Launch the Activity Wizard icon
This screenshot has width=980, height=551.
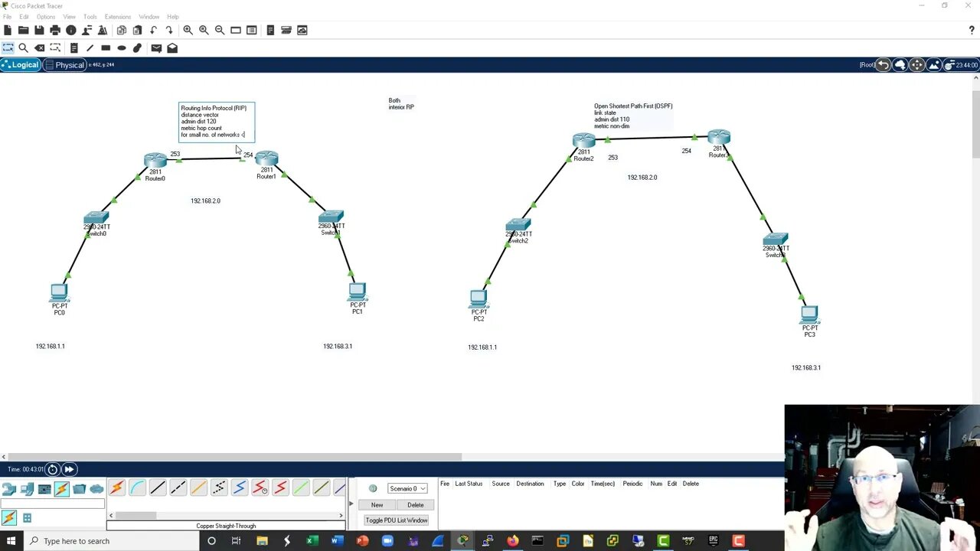[x=103, y=30]
